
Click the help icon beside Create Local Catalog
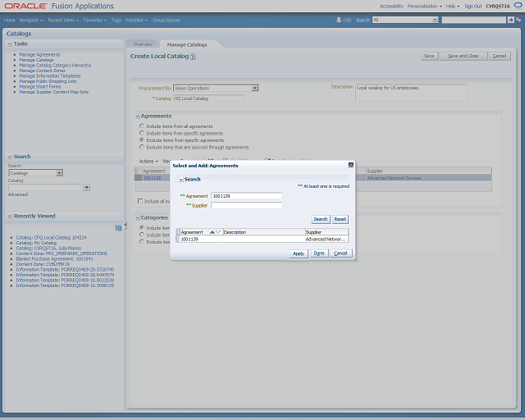(193, 57)
